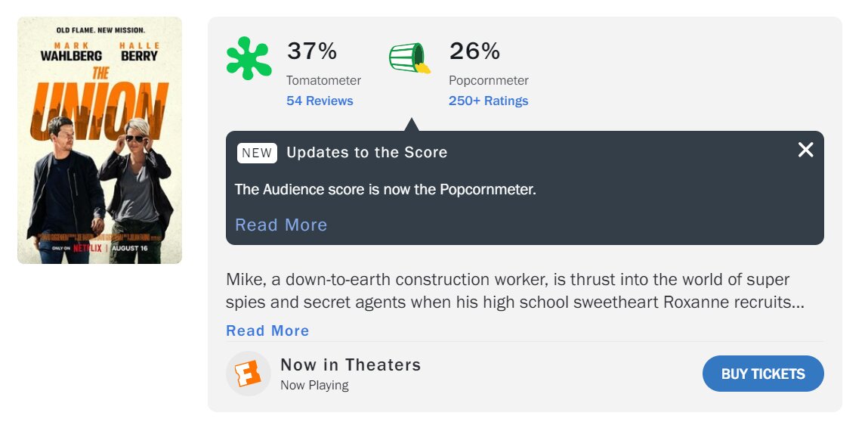Image resolution: width=868 pixels, height=425 pixels.
Task: Click the green splat Tomatometer icon
Action: (x=249, y=58)
